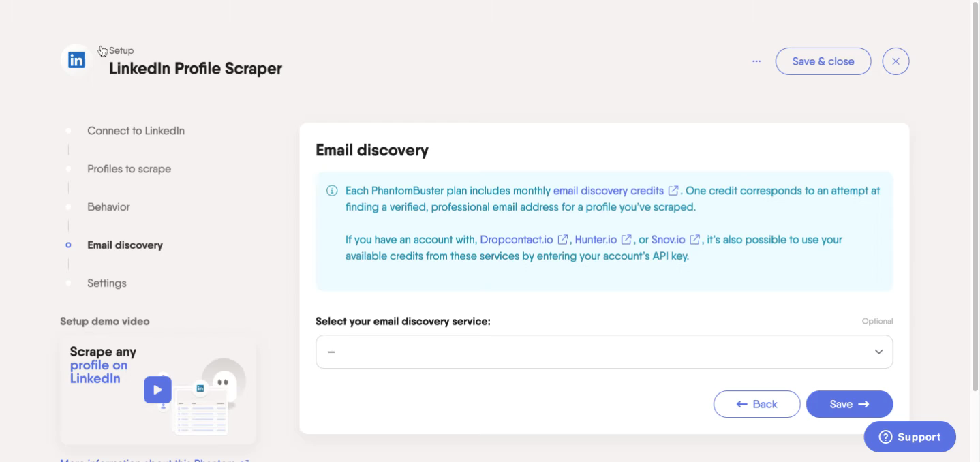Viewport: 980px width, 462px height.
Task: Select the Behavior step
Action: (108, 207)
